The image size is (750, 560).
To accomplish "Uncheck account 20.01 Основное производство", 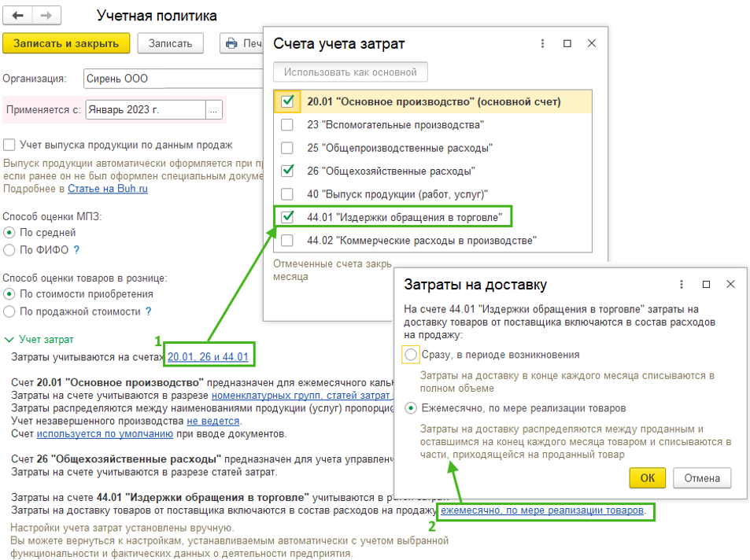I will coord(287,101).
